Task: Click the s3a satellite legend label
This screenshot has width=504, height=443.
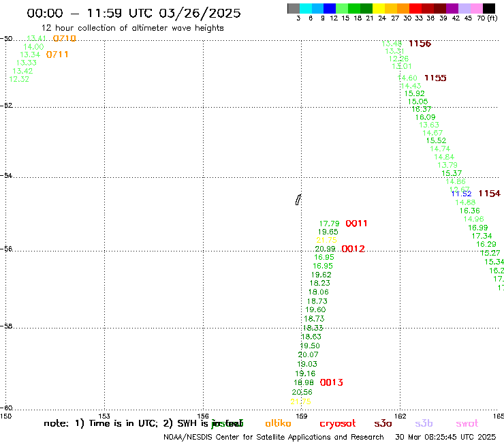Action: 383,423
